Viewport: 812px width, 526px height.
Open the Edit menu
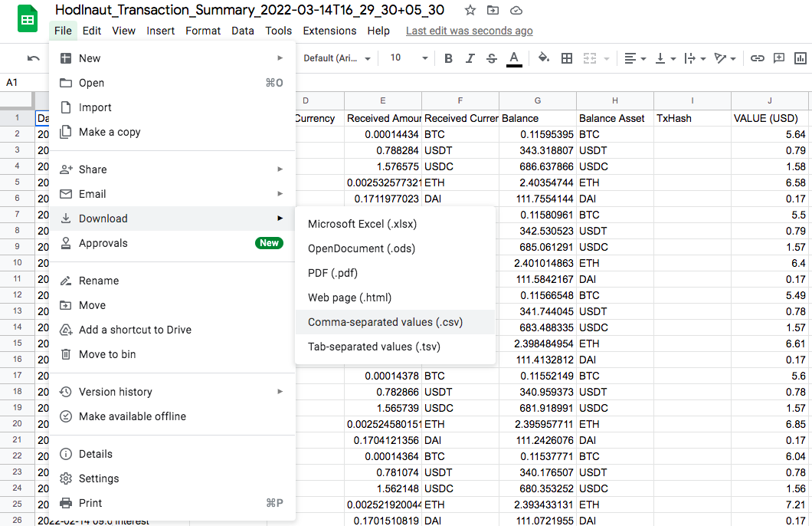pyautogui.click(x=92, y=31)
